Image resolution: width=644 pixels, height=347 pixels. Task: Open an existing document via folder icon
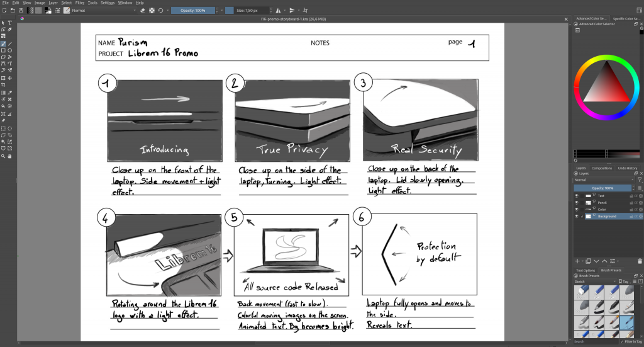point(13,10)
